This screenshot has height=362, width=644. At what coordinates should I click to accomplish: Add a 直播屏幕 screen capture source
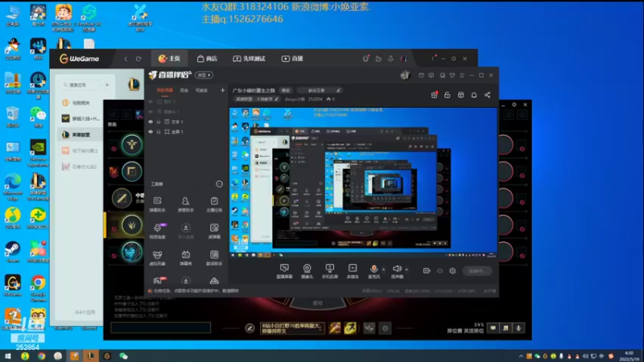tap(284, 271)
